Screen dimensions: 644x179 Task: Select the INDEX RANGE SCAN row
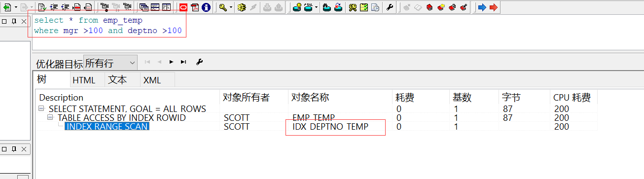(x=107, y=127)
